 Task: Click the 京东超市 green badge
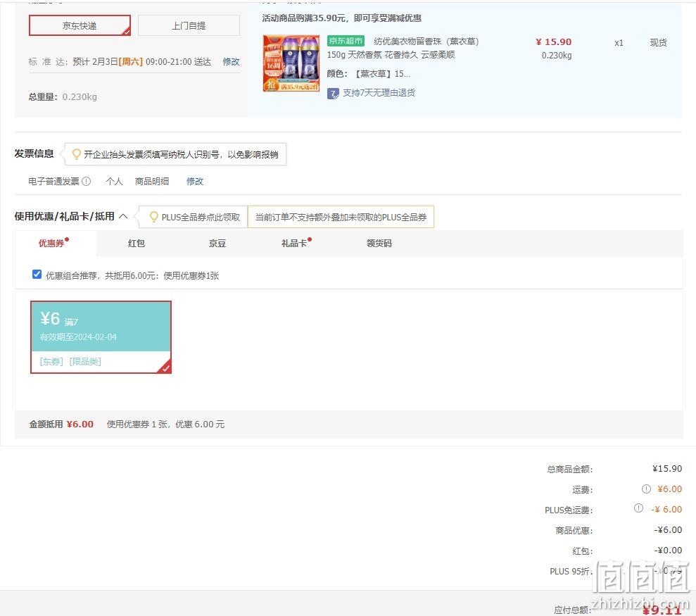click(x=346, y=41)
